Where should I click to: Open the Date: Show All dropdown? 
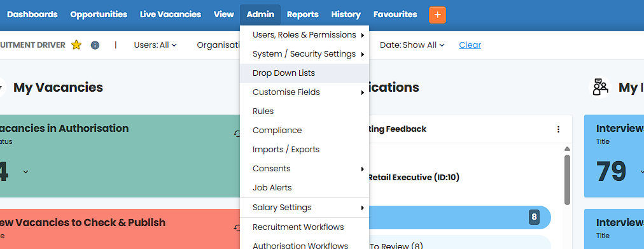[x=412, y=45]
